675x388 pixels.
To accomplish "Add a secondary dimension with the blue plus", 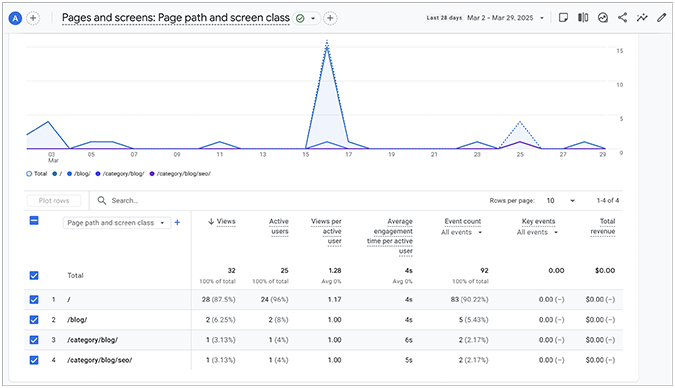I will pyautogui.click(x=177, y=223).
